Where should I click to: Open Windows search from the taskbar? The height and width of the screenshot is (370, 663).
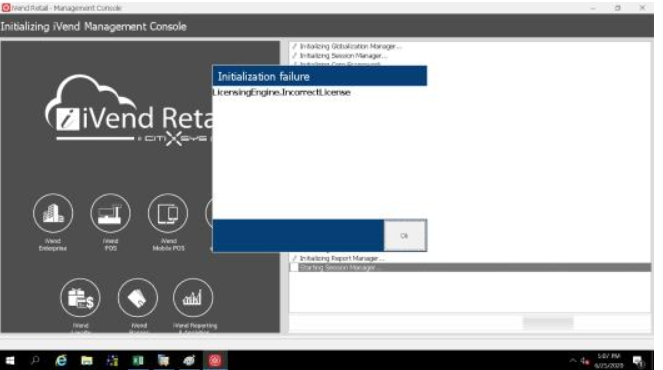click(35, 361)
